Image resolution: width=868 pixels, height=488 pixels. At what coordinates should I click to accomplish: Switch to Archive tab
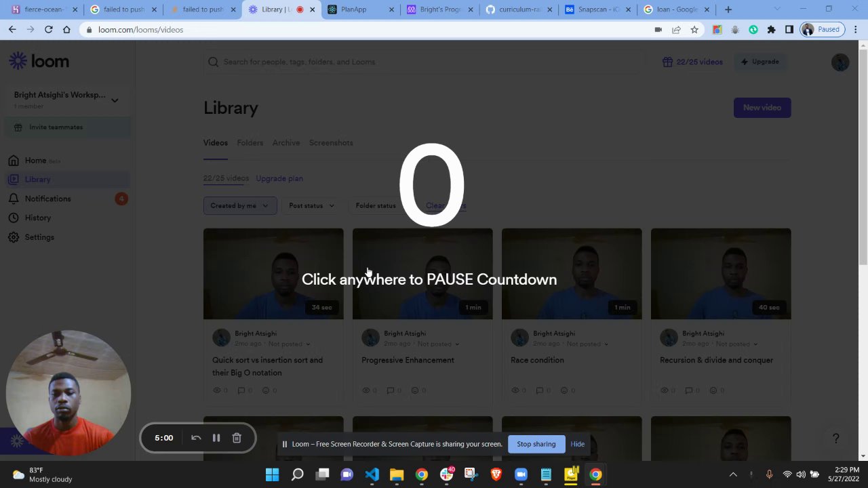pos(286,143)
